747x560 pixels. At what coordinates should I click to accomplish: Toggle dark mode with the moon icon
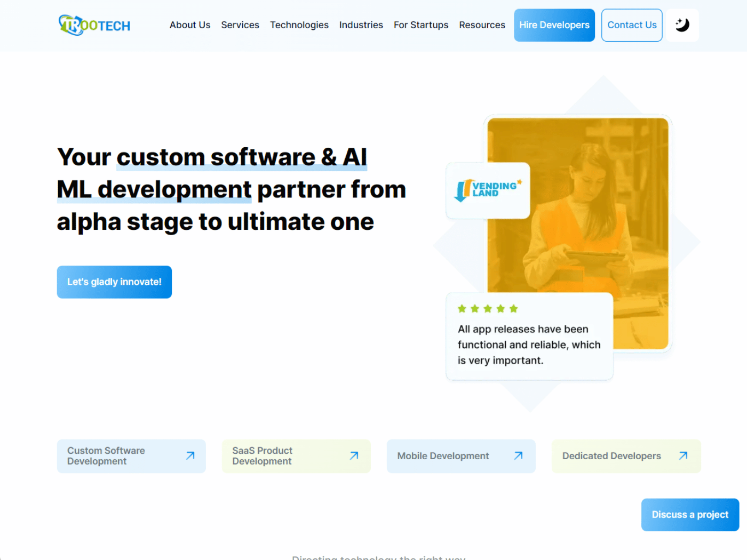point(682,25)
